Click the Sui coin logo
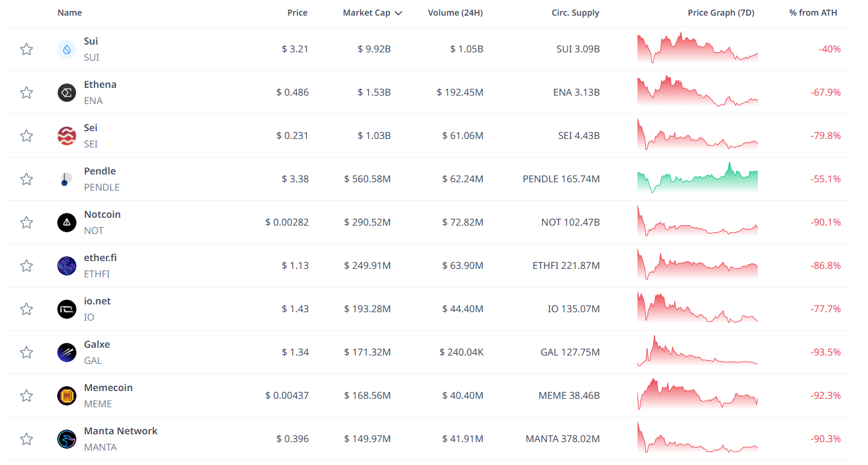The image size is (868, 465). point(66,49)
